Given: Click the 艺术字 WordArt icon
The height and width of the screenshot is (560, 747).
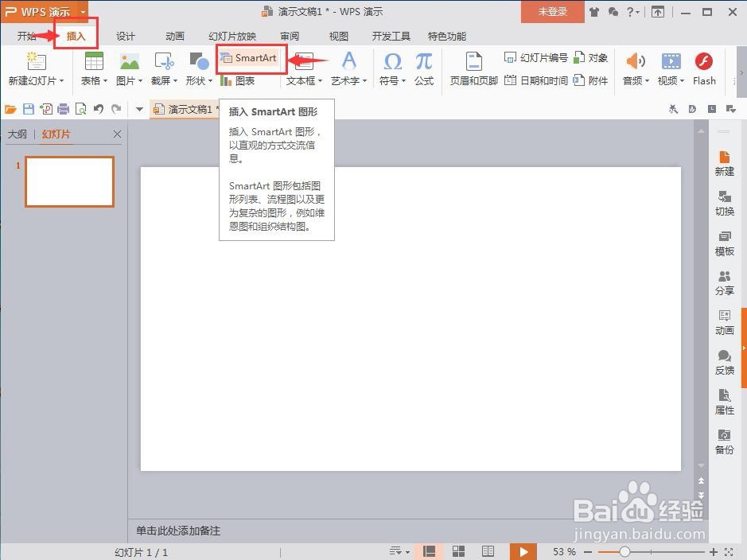Looking at the screenshot, I should 348,61.
